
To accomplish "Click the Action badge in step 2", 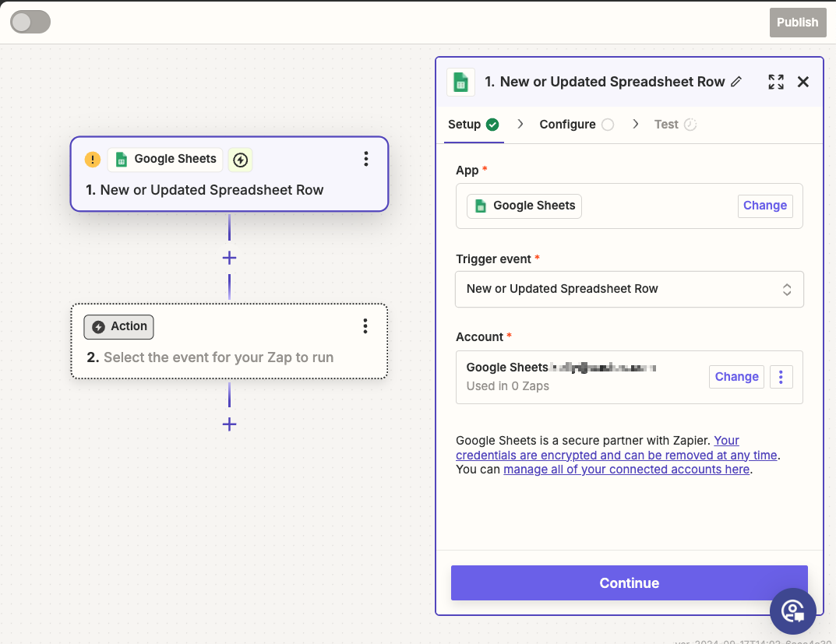I will [119, 326].
